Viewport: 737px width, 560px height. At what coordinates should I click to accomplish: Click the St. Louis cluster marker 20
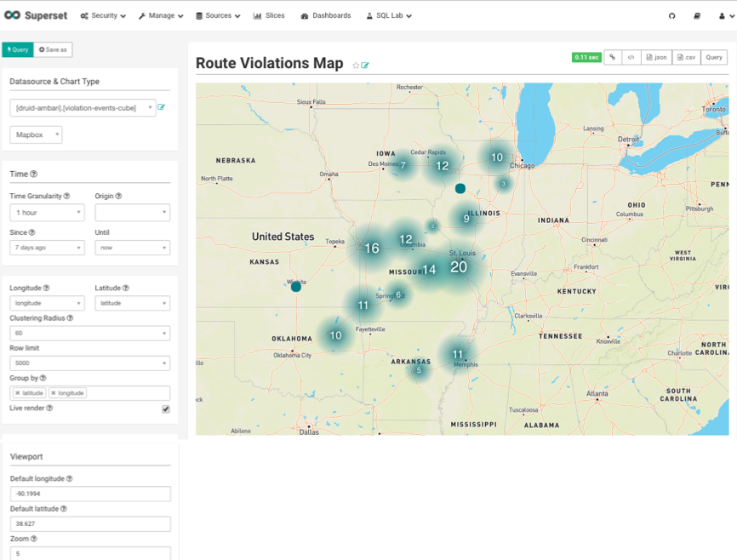coord(459,267)
